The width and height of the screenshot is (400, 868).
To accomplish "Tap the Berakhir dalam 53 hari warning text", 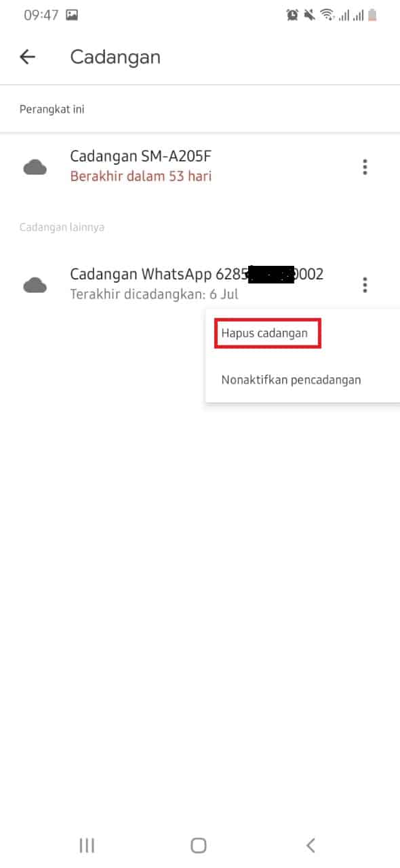I will 141,176.
